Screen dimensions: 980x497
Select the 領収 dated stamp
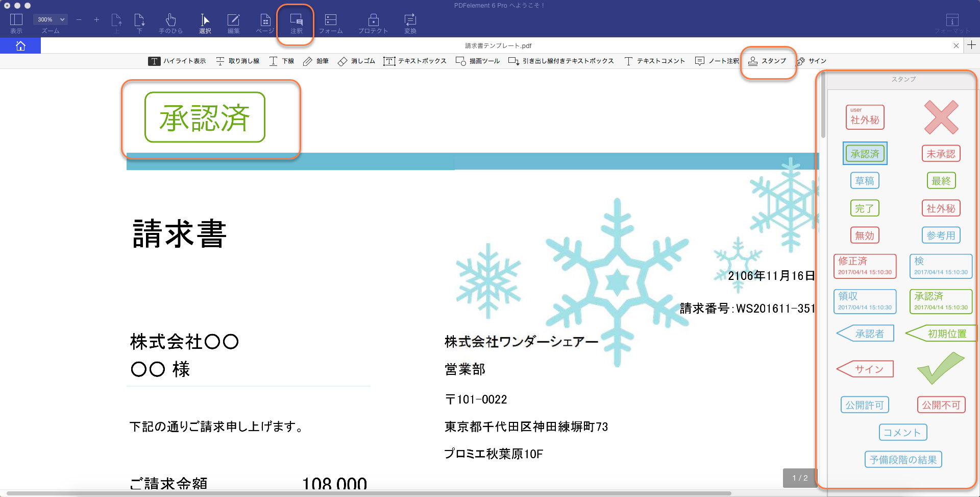pyautogui.click(x=865, y=301)
